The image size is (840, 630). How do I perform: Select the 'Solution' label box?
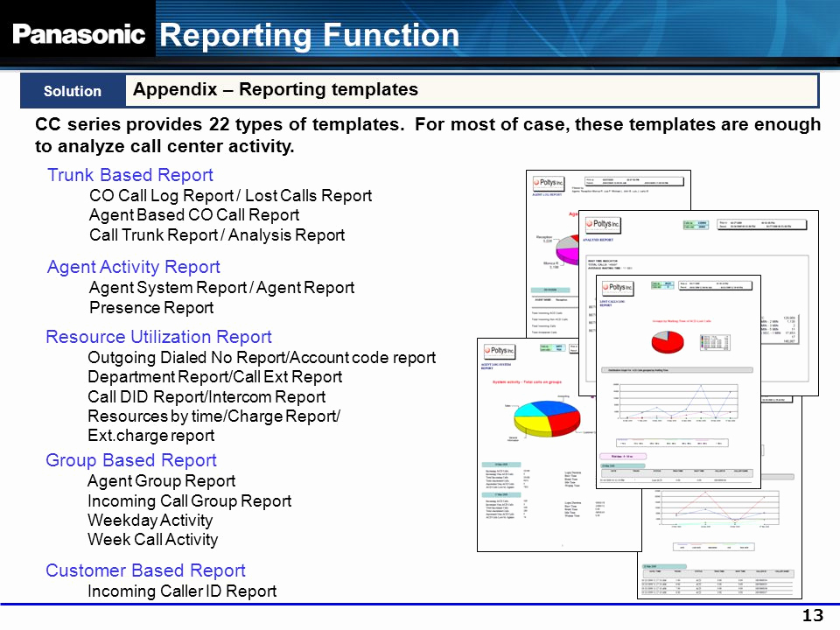pos(73,91)
